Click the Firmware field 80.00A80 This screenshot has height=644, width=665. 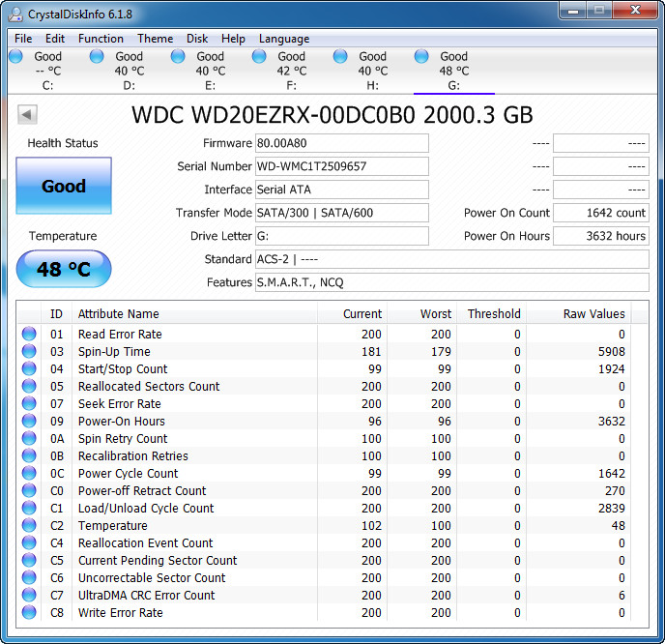point(342,143)
